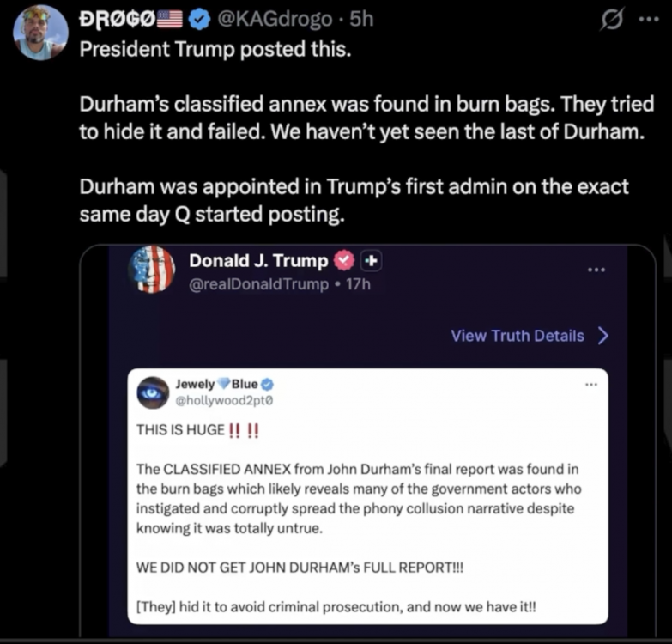Click DROGO's profile picture

pyautogui.click(x=39, y=32)
